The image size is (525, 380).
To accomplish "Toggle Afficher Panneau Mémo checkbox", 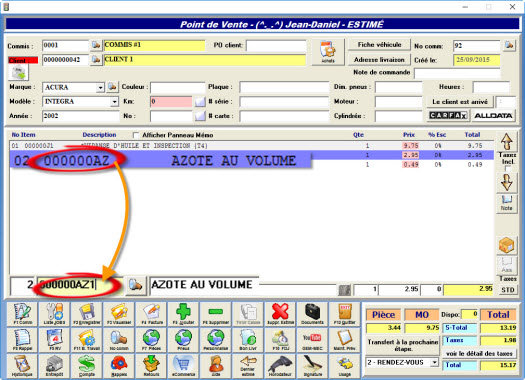I will click(136, 135).
